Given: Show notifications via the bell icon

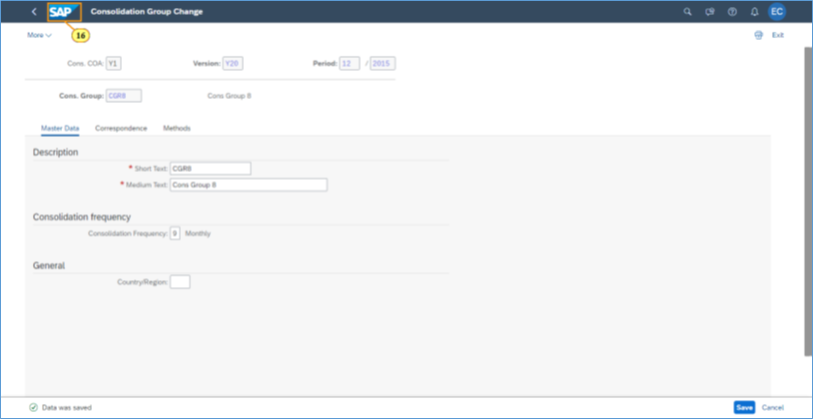Looking at the screenshot, I should pyautogui.click(x=754, y=12).
